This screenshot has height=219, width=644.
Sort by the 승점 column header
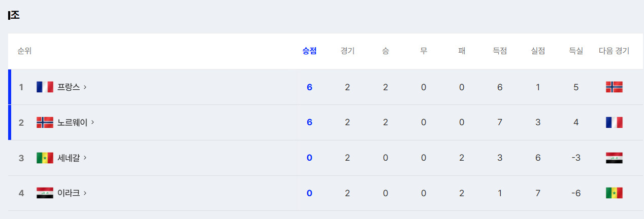[x=309, y=51]
